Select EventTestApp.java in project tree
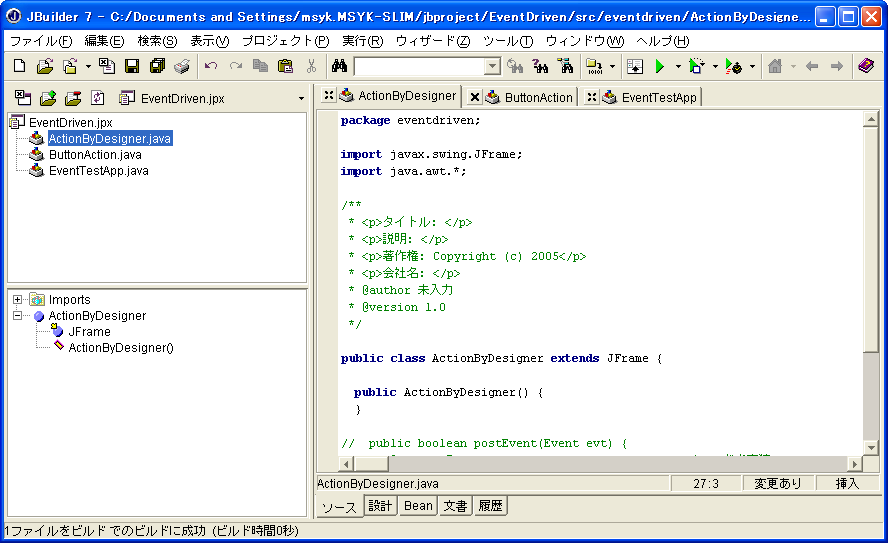 click(x=98, y=171)
